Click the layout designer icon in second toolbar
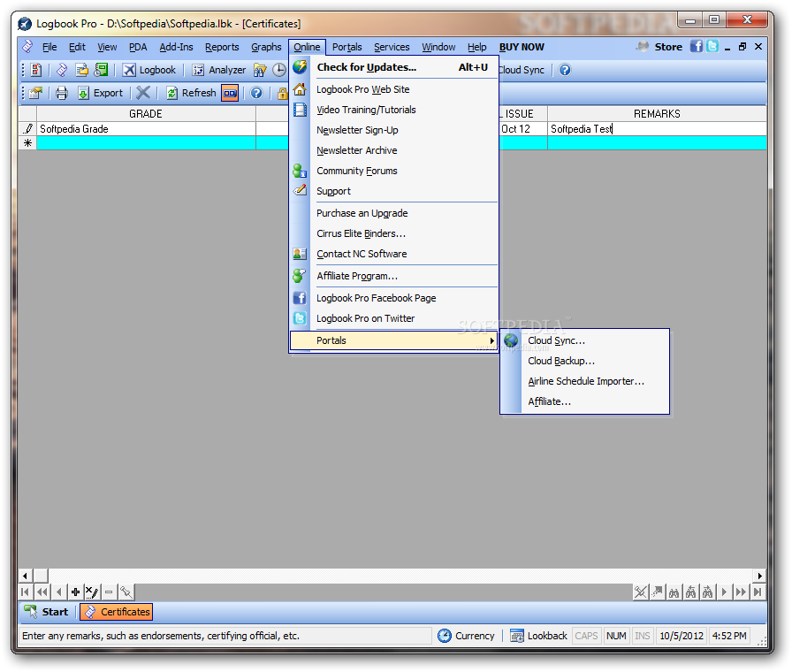This screenshot has height=672, width=792. 36,93
